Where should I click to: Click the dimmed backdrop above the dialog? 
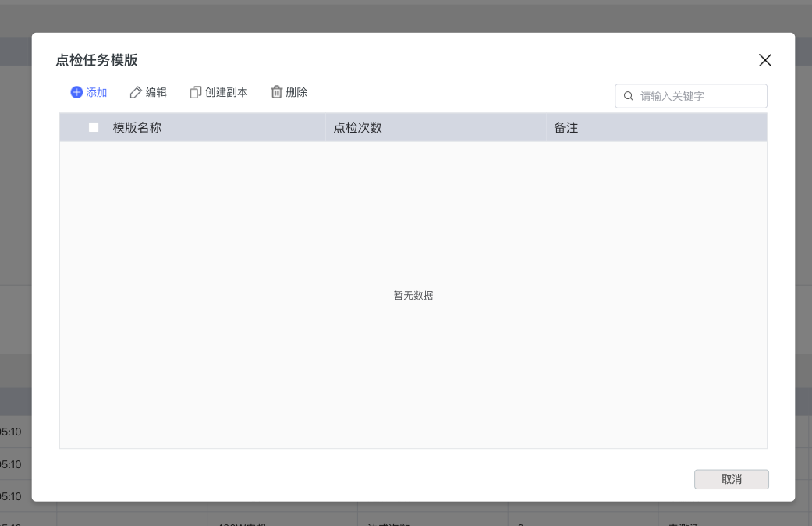pyautogui.click(x=406, y=16)
